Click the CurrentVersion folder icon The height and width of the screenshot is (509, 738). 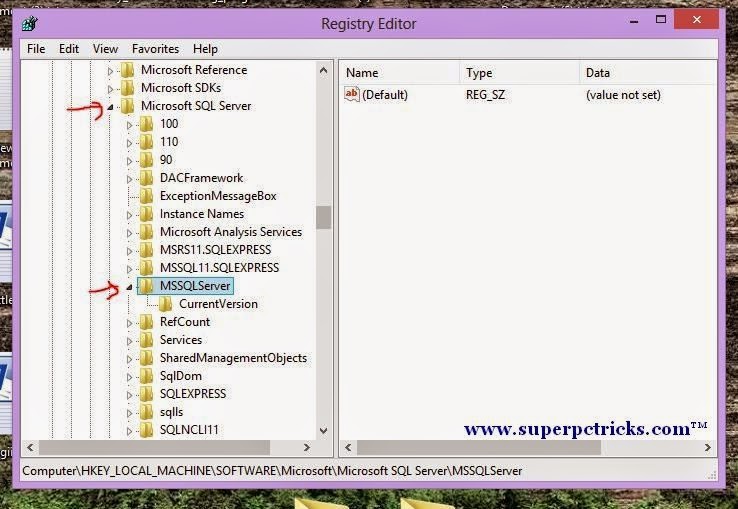[165, 304]
